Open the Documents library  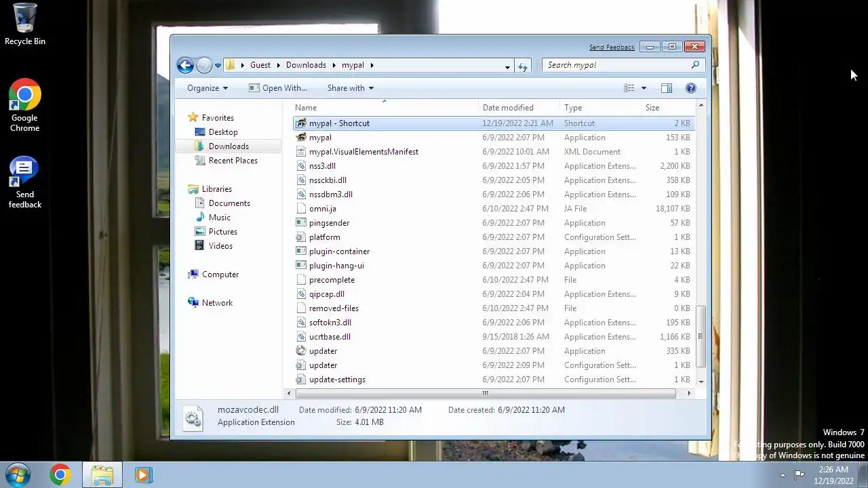229,203
